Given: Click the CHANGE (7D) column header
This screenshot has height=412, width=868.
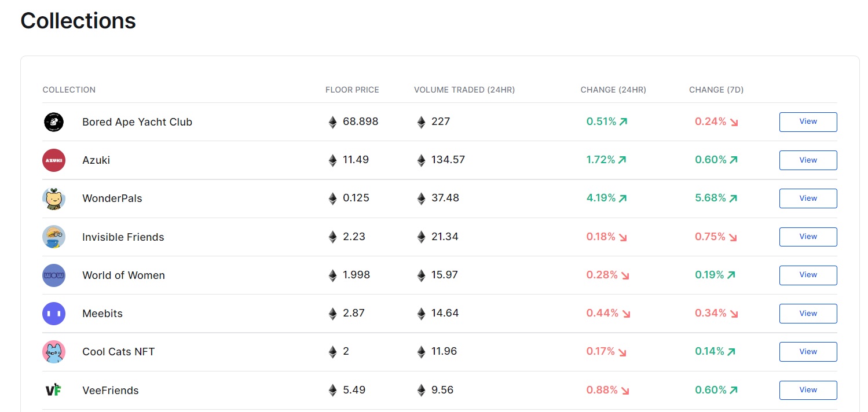Looking at the screenshot, I should pyautogui.click(x=716, y=90).
